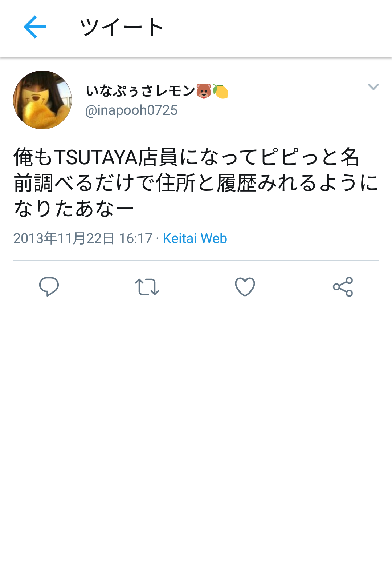Click the empty area below the tweet actions
392x576 pixels.
click(x=196, y=443)
